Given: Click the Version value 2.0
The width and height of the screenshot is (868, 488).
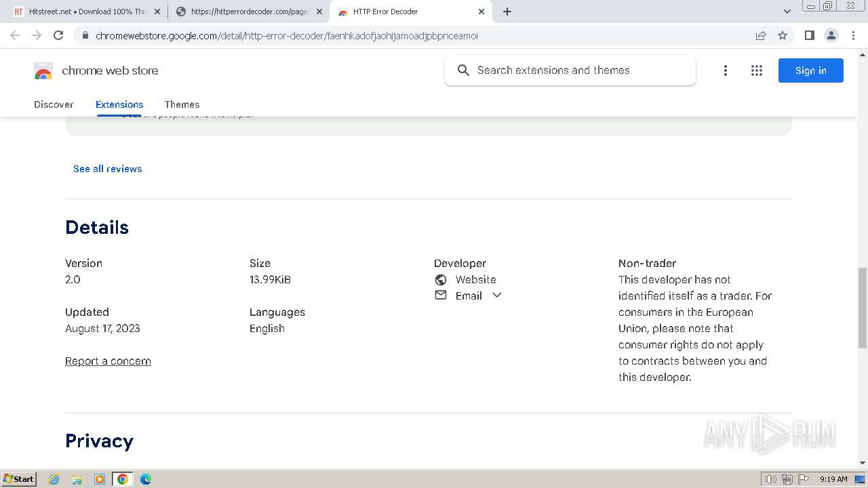Looking at the screenshot, I should [x=73, y=279].
